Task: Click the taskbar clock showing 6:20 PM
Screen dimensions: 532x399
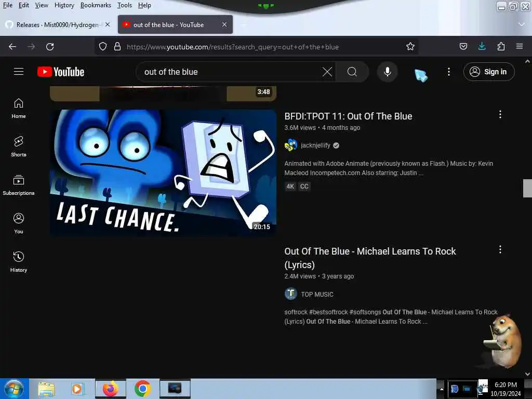Action: (x=506, y=389)
